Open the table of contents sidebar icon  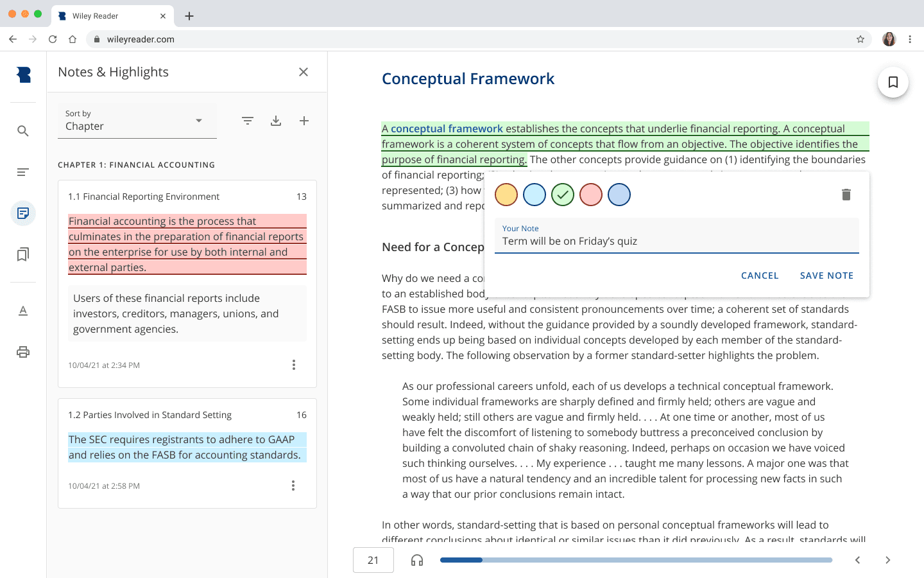tap(23, 172)
